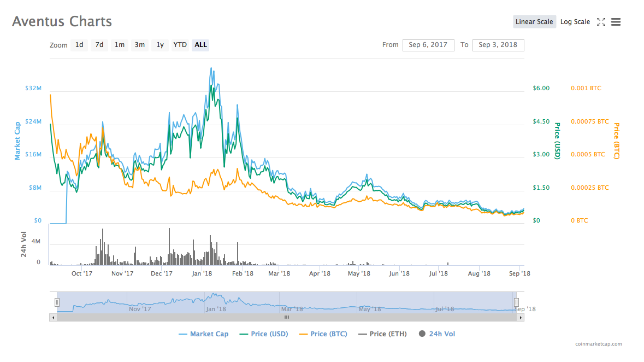The image size is (644, 362).
Task: Edit the From date field Sep 6, 2017
Action: pos(428,45)
